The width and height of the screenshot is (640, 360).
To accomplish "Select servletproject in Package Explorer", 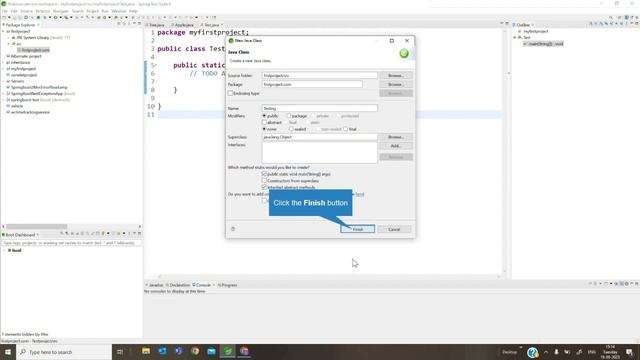I will coord(24,75).
